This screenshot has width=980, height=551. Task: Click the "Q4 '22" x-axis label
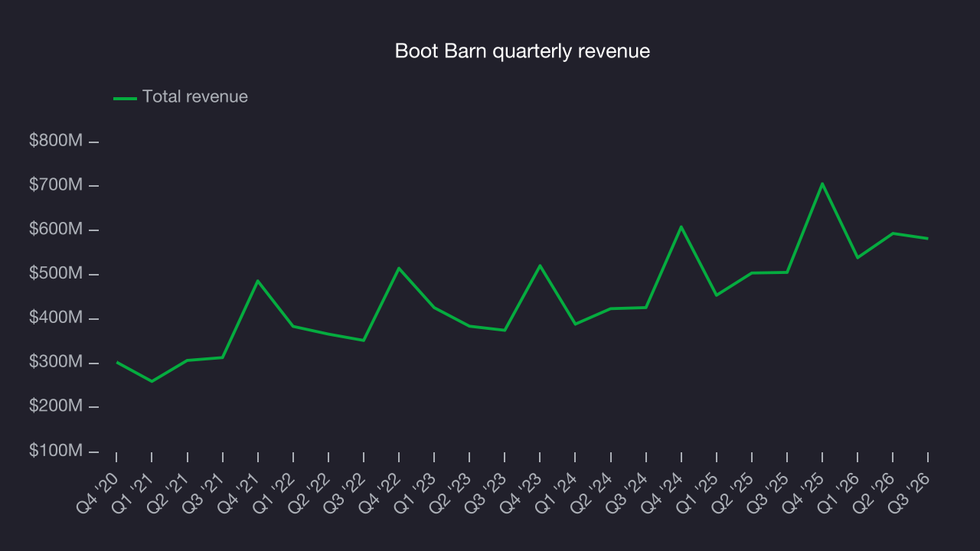(x=381, y=492)
